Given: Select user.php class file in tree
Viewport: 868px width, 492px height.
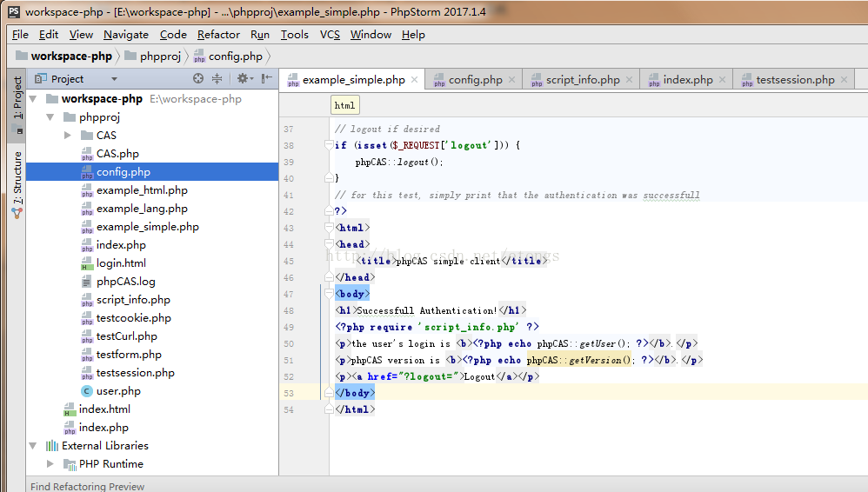Looking at the screenshot, I should [x=118, y=390].
